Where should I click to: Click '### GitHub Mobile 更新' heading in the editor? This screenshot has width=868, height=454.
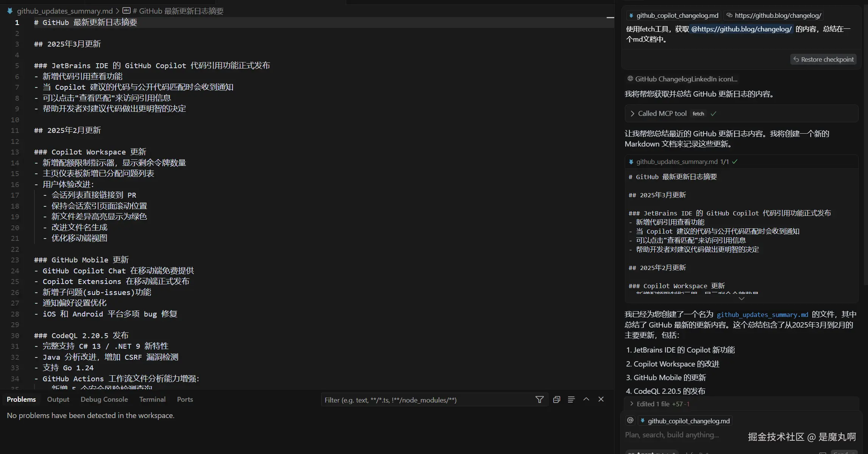pyautogui.click(x=81, y=260)
